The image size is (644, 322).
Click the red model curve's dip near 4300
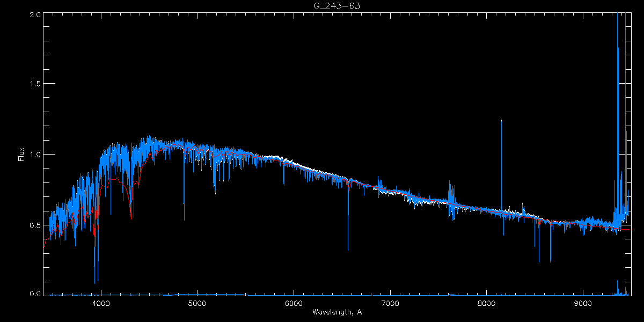click(131, 217)
